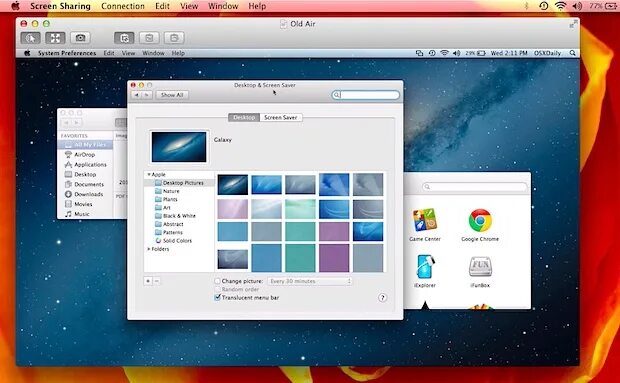Viewport: 620px width, 383px height.
Task: Click the minus button below the source list
Action: [157, 281]
